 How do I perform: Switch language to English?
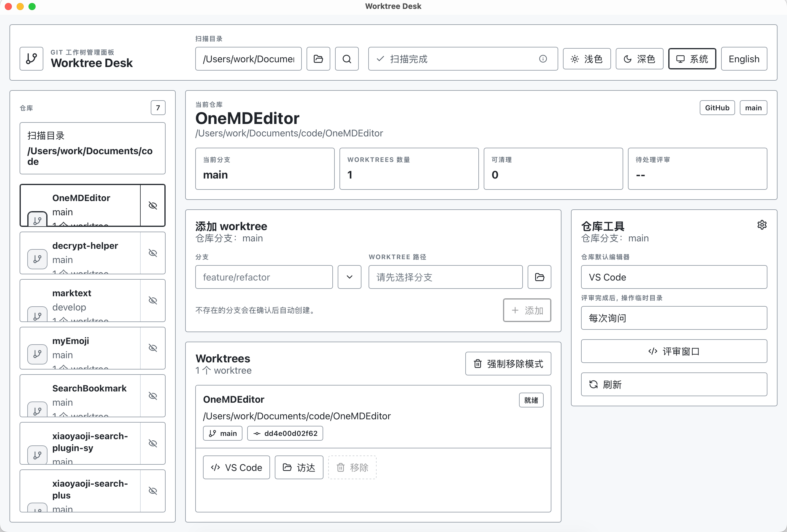(x=744, y=59)
